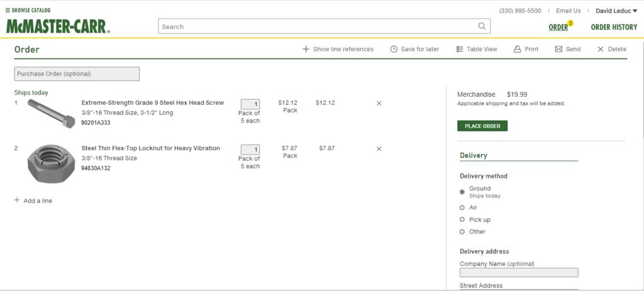Image resolution: width=644 pixels, height=291 pixels.
Task: Remove the Hex Head Screw line
Action: [x=379, y=104]
